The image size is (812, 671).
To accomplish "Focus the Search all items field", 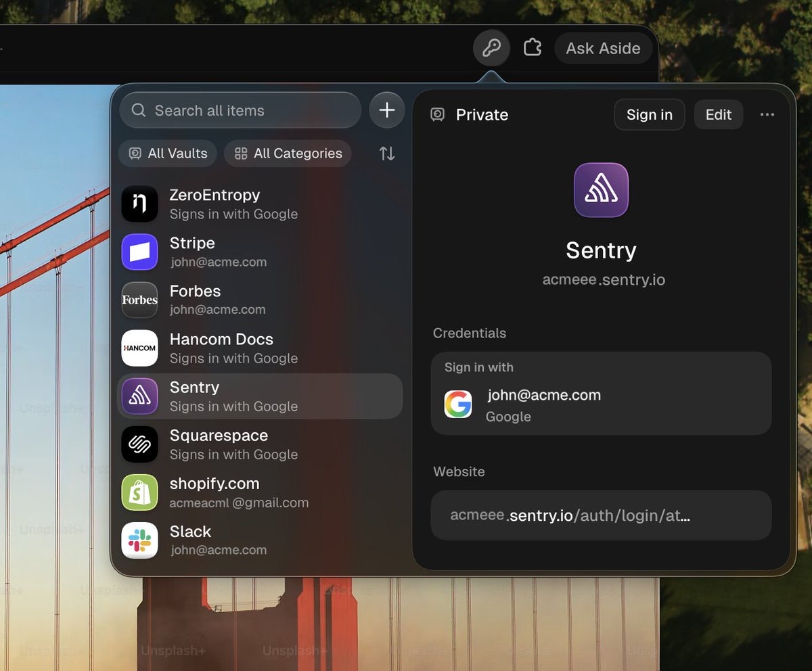I will click(240, 110).
